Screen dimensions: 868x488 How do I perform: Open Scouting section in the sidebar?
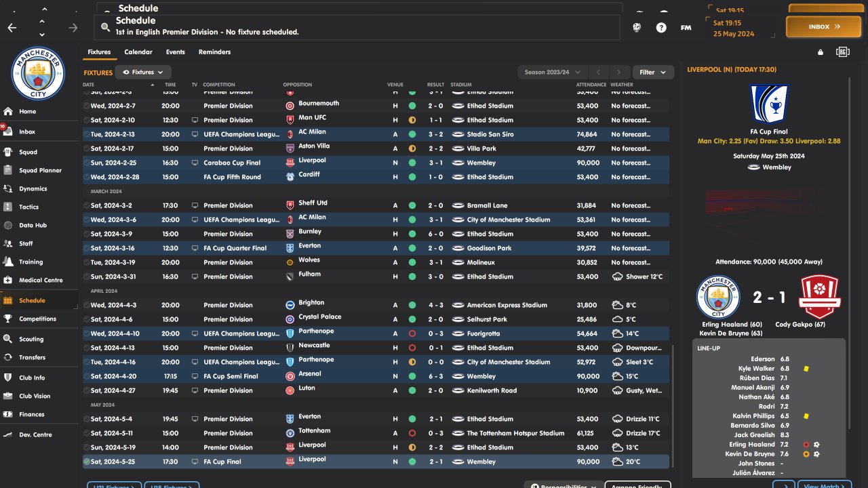click(31, 339)
